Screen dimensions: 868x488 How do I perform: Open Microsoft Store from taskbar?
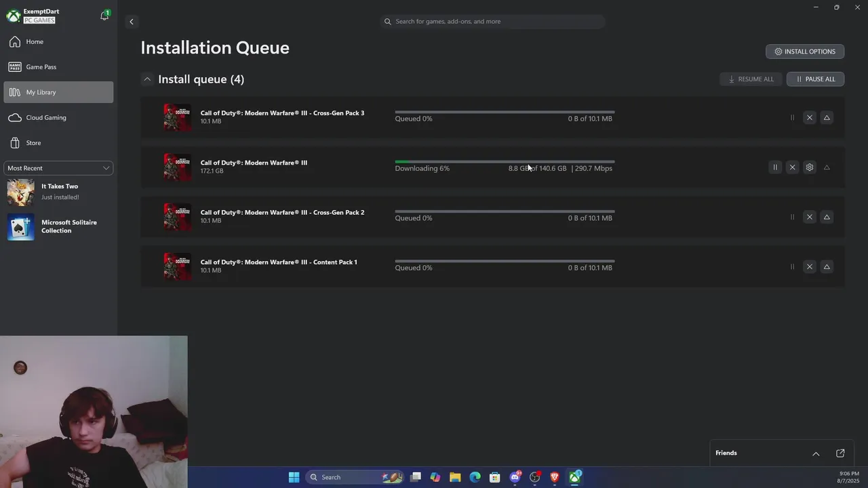(x=495, y=477)
